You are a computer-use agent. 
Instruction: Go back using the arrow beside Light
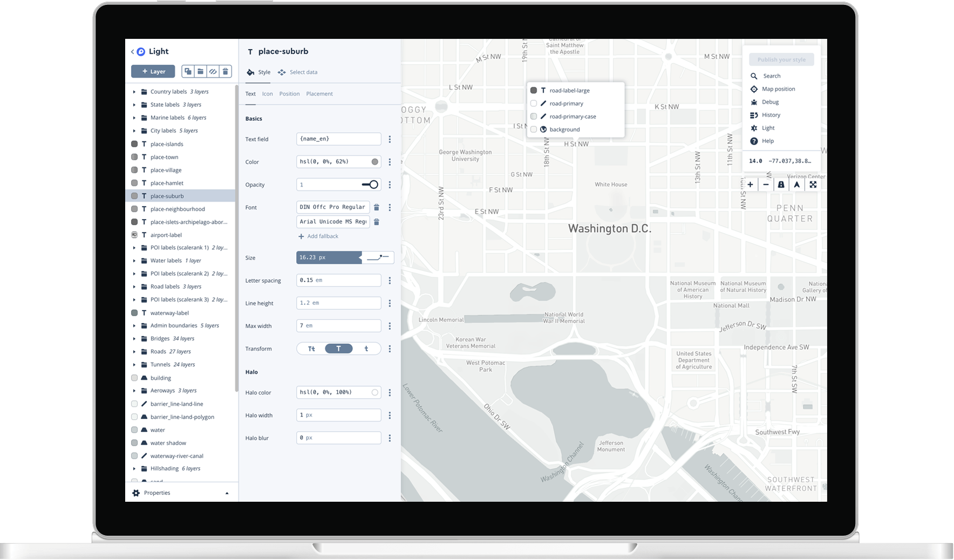tap(132, 52)
